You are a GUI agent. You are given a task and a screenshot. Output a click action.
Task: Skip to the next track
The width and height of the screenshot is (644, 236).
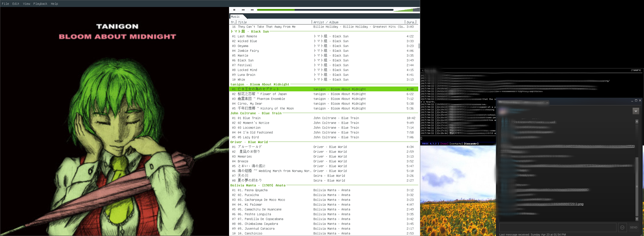(x=252, y=10)
